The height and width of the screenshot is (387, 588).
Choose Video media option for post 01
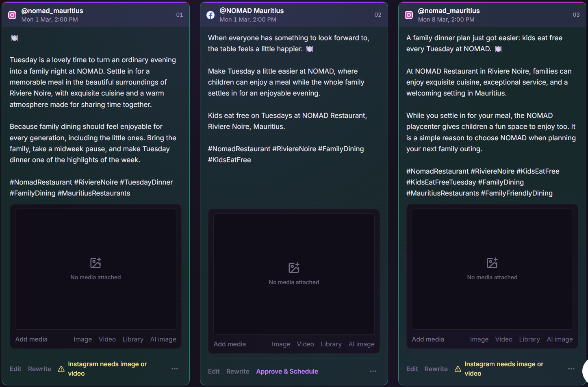[107, 339]
